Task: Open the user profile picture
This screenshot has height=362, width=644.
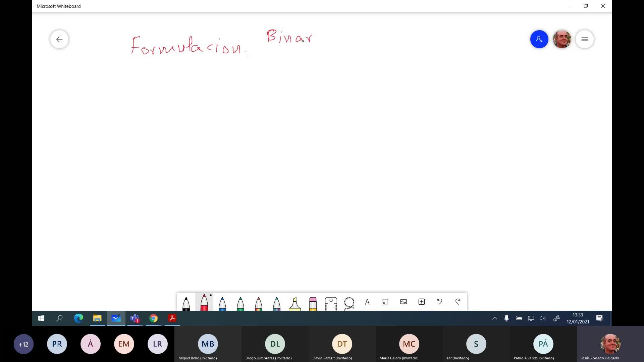Action: [562, 39]
